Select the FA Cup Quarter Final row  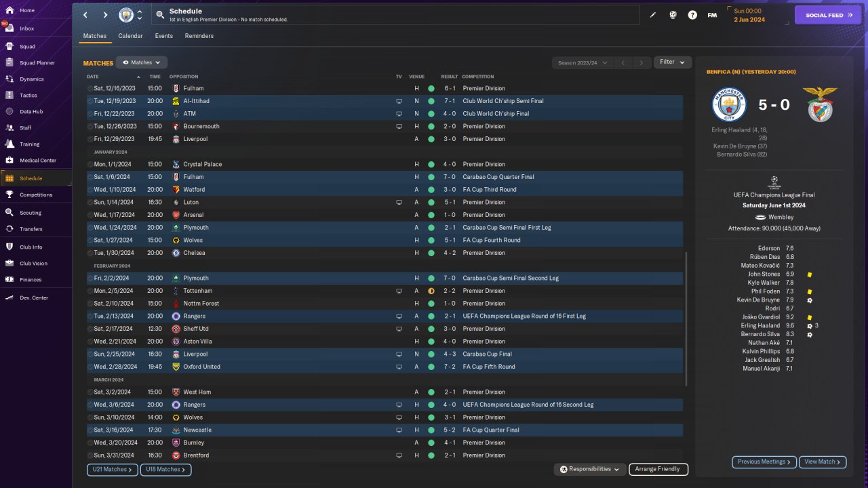[384, 430]
